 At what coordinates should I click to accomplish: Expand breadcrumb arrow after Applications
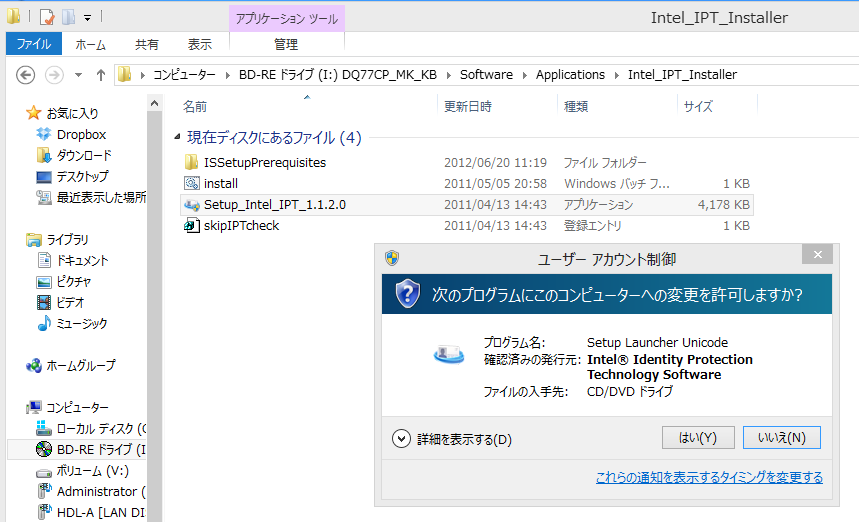pos(616,75)
